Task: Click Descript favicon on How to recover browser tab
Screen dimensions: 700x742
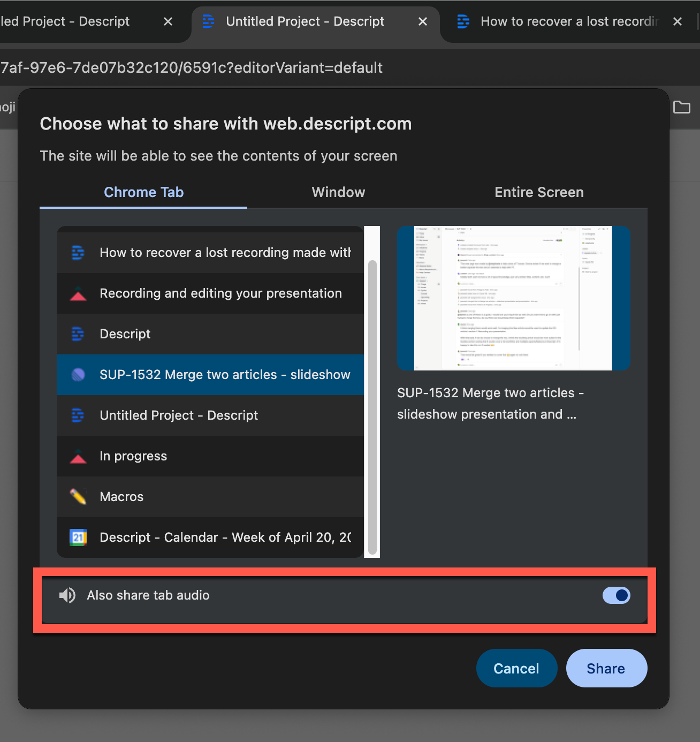Action: tap(463, 21)
